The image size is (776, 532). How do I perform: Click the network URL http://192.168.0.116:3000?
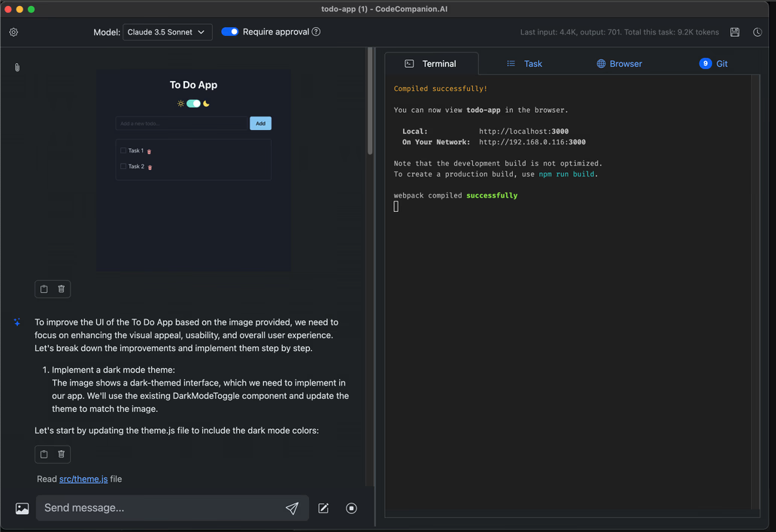[x=532, y=143]
